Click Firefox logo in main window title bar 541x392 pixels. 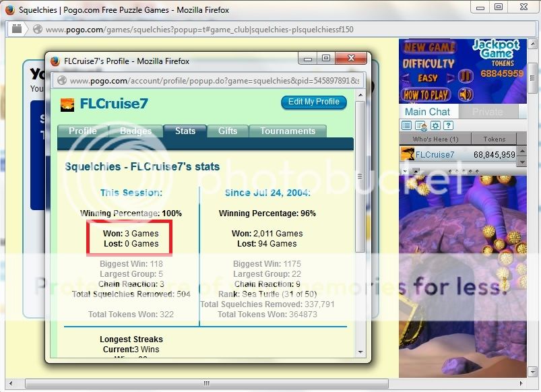[x=10, y=9]
